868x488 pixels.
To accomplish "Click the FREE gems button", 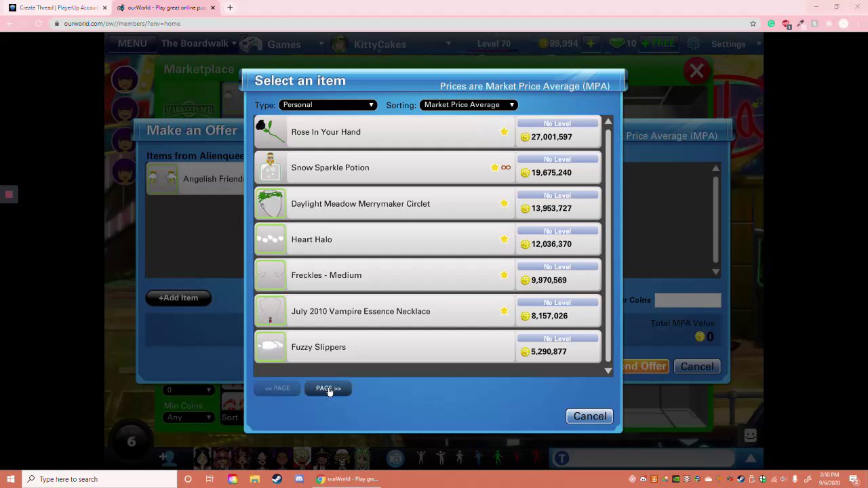I will (658, 43).
